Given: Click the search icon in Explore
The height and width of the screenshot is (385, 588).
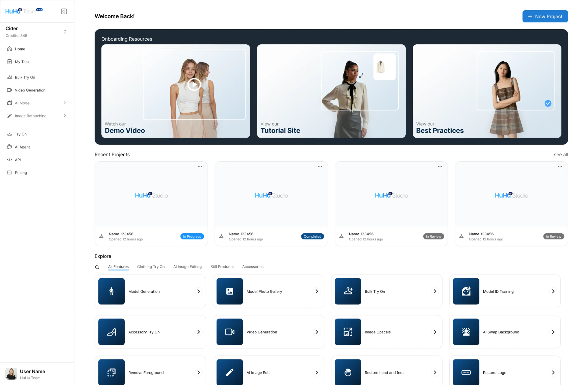Looking at the screenshot, I should 97,267.
